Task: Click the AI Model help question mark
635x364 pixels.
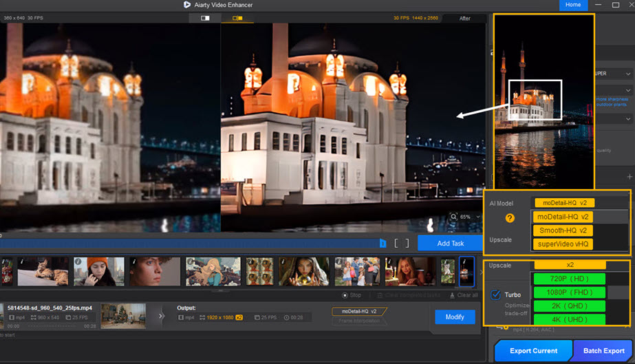Action: [x=510, y=217]
